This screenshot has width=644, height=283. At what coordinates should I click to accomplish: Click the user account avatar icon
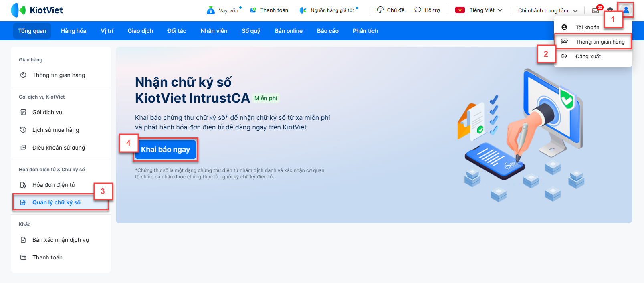[x=626, y=10]
